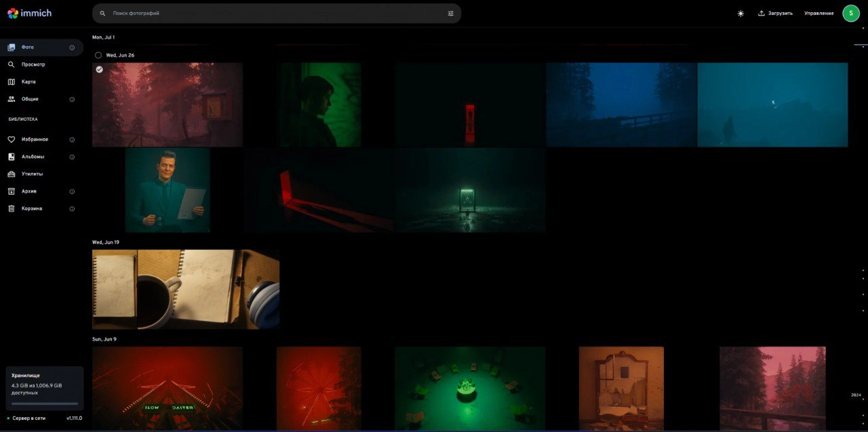The width and height of the screenshot is (868, 432).
Task: Click the people icon beside Общие
Action: click(x=12, y=99)
